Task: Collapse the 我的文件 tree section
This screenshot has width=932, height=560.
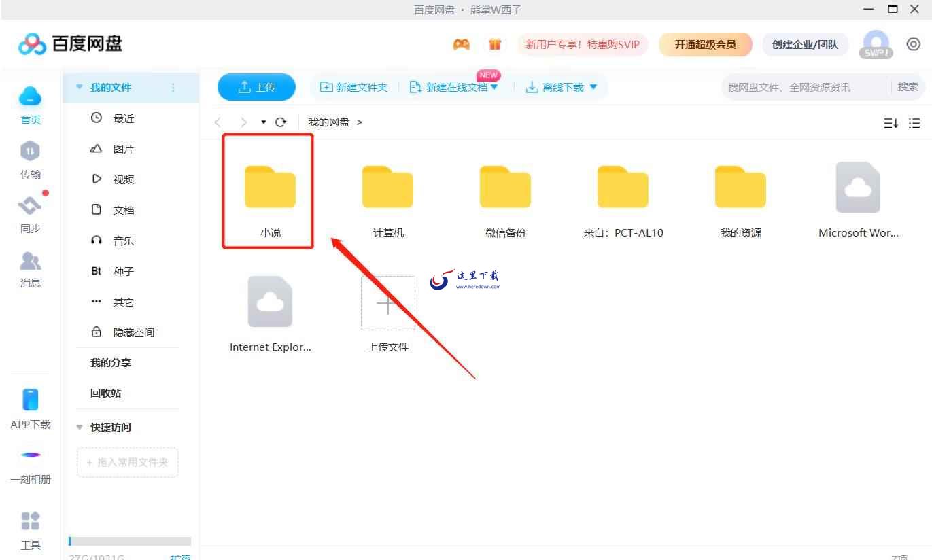Action: (x=79, y=87)
